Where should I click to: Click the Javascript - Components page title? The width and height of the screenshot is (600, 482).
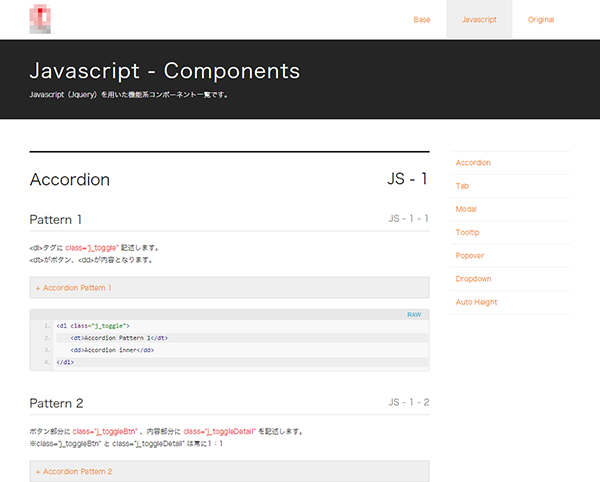point(165,72)
